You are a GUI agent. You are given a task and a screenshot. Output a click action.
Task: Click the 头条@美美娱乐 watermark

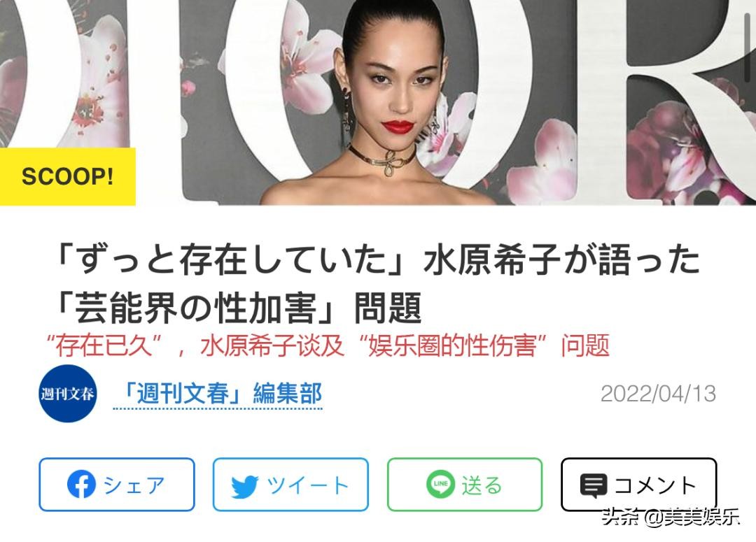pyautogui.click(x=670, y=518)
